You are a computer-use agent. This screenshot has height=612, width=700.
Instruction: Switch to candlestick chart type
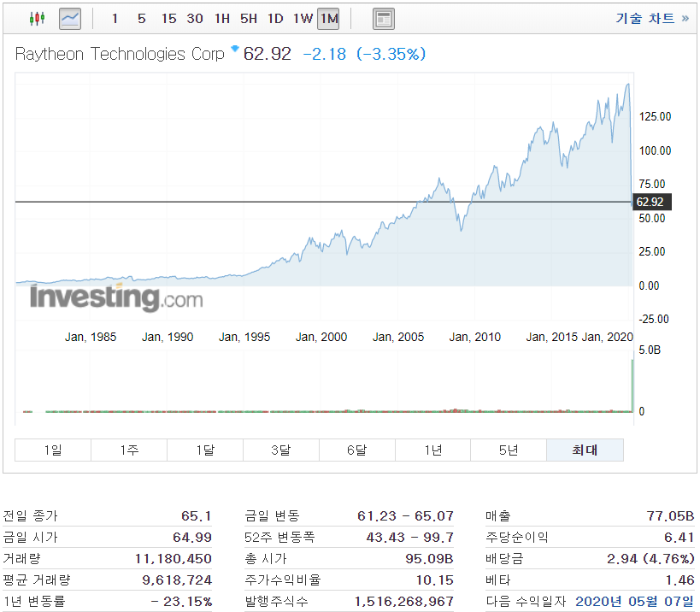(37, 19)
